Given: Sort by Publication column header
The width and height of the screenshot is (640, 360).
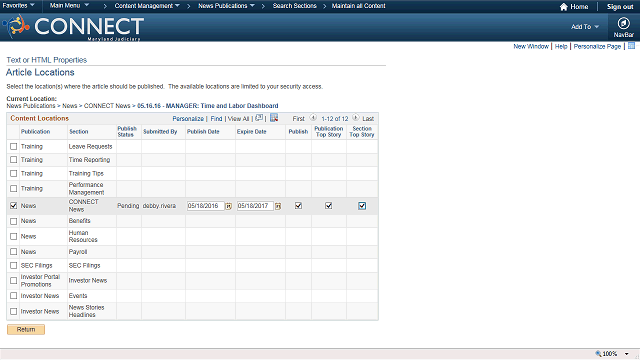Looking at the screenshot, I should (x=36, y=131).
